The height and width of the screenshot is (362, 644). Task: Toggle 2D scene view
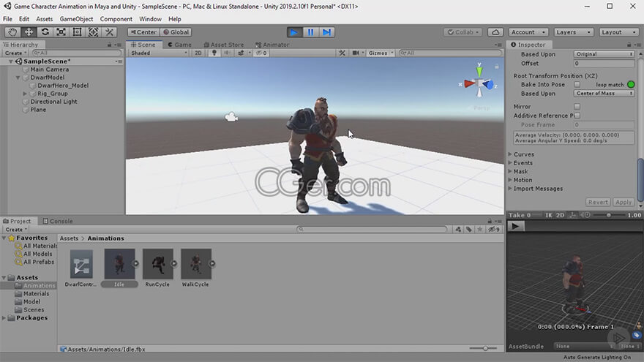pyautogui.click(x=198, y=53)
